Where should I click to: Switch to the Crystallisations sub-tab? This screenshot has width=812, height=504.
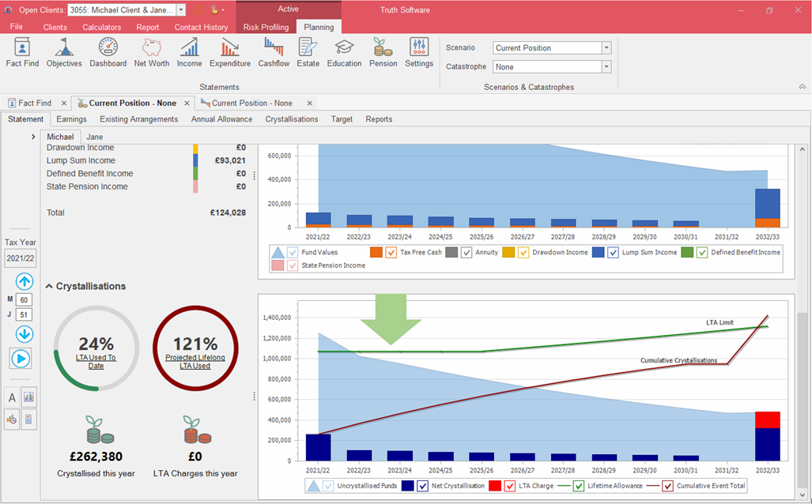pos(292,119)
